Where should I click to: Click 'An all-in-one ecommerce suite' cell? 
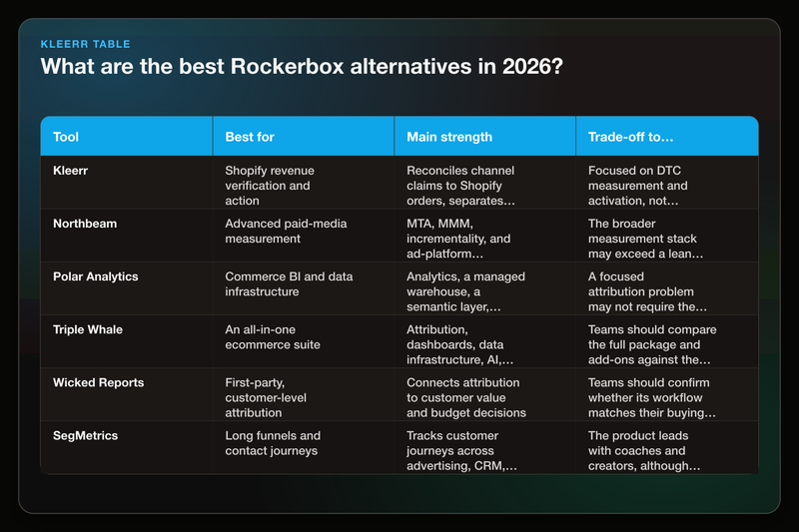coord(304,341)
